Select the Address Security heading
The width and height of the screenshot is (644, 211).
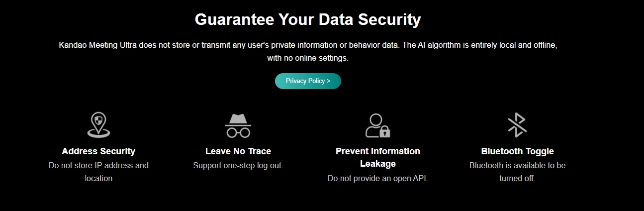(98, 151)
